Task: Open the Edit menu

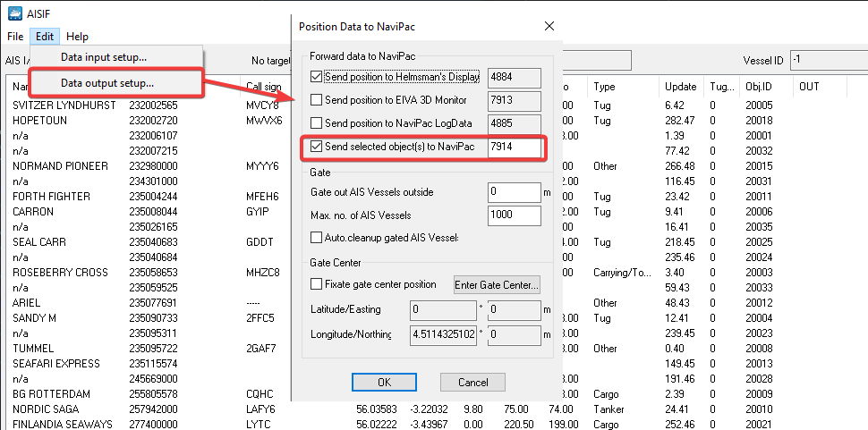Action: point(45,37)
